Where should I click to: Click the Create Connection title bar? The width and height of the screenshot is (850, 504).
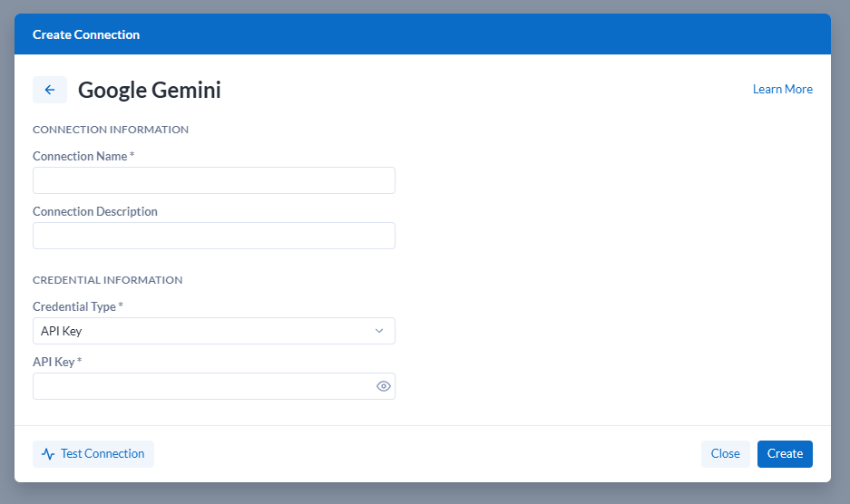pyautogui.click(x=423, y=34)
